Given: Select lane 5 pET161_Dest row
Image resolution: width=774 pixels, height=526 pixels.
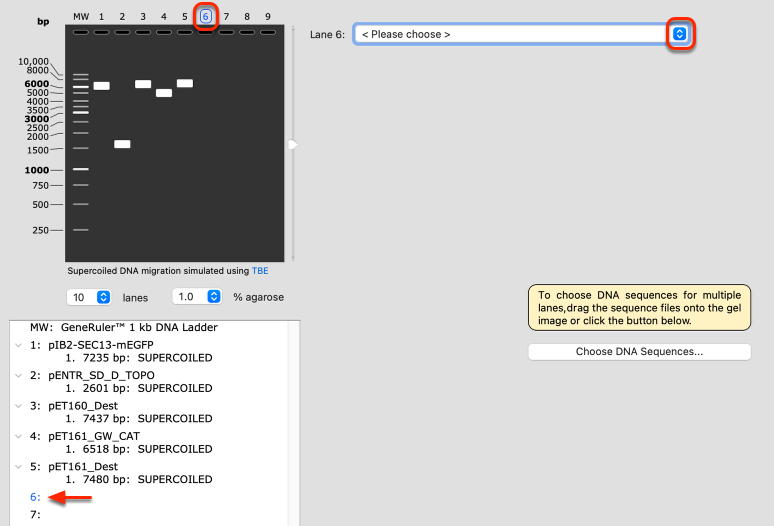Looking at the screenshot, I should click(x=74, y=467).
